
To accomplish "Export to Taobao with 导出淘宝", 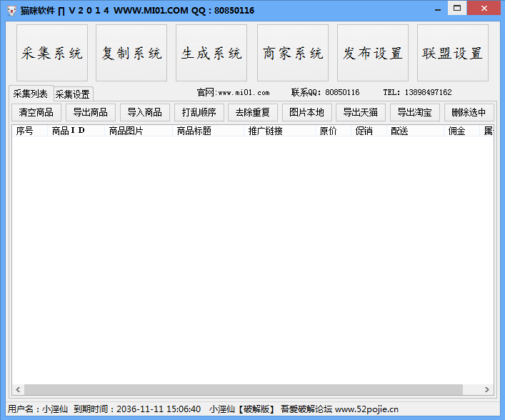I will 415,112.
